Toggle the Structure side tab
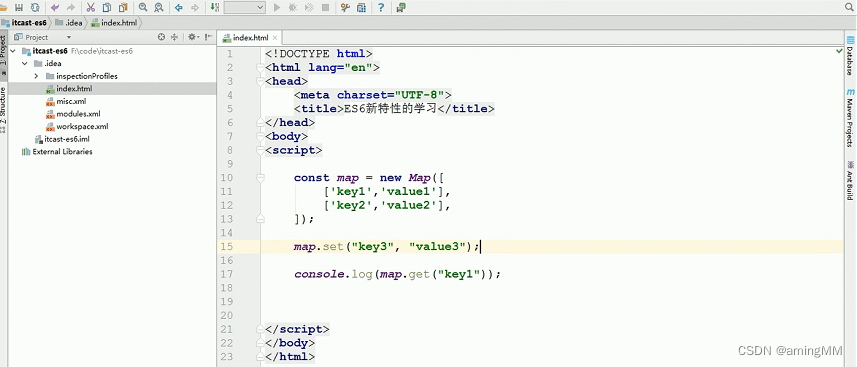The height and width of the screenshot is (367, 857). [x=3, y=109]
